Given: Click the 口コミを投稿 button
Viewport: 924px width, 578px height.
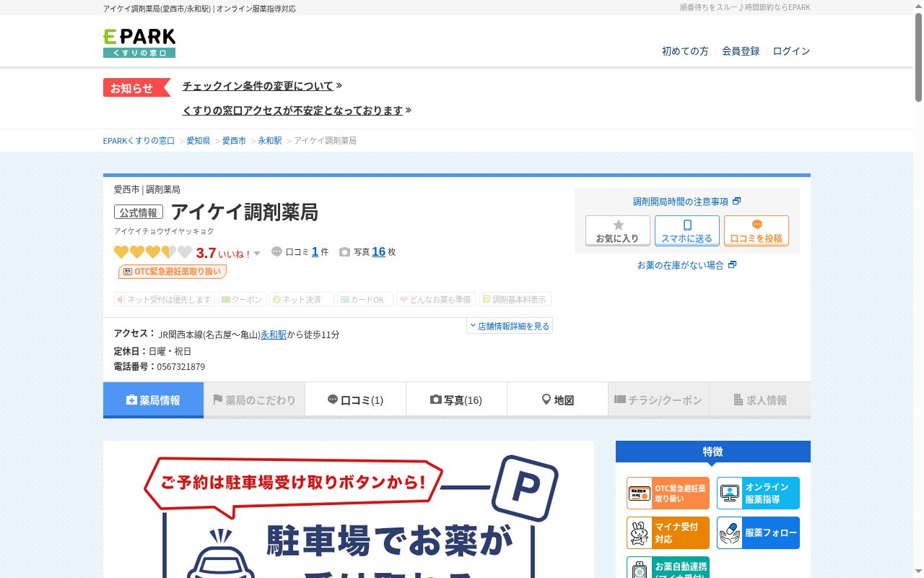Looking at the screenshot, I should click(757, 231).
